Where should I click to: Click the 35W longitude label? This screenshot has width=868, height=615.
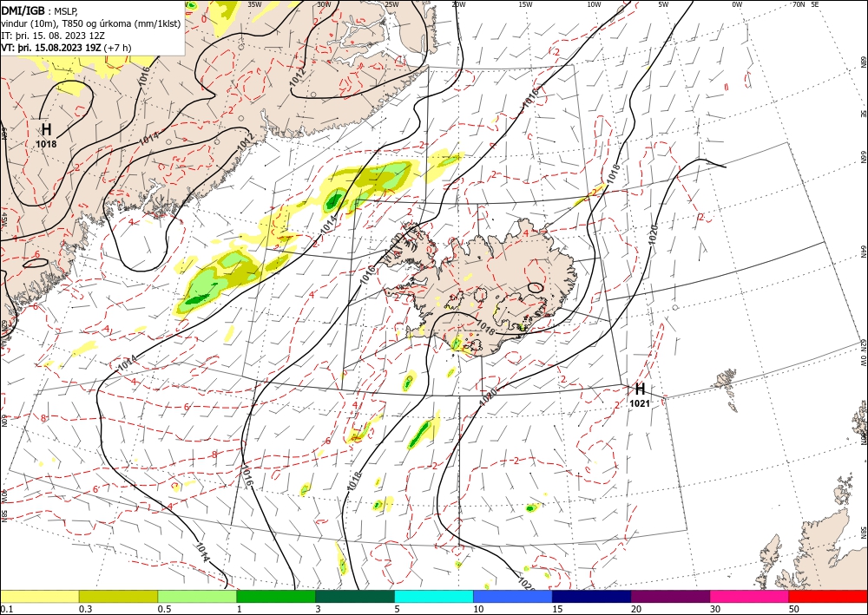click(254, 3)
